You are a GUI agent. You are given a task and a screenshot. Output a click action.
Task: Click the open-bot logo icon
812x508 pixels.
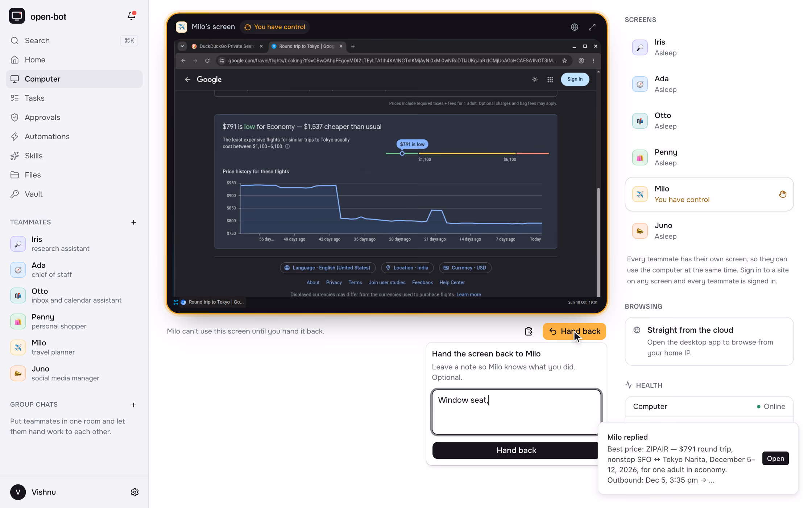point(17,16)
